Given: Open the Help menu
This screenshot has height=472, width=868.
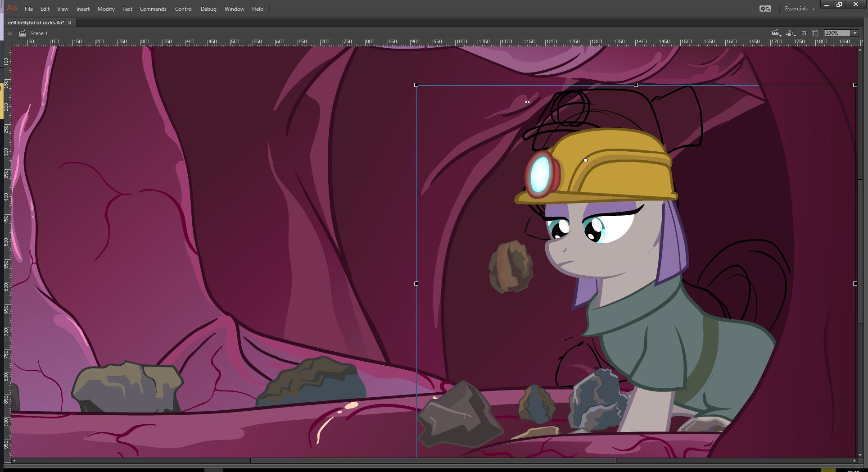Looking at the screenshot, I should point(258,9).
